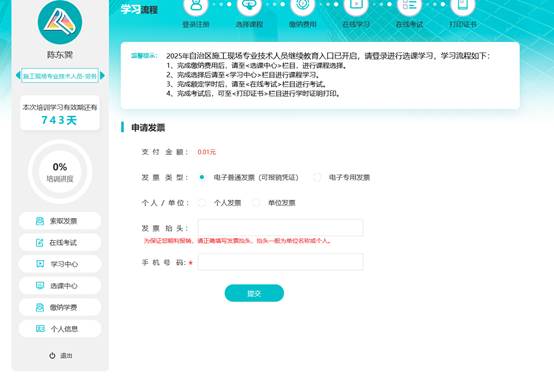Click the sidebar 在线考试 pencil icon

40,243
